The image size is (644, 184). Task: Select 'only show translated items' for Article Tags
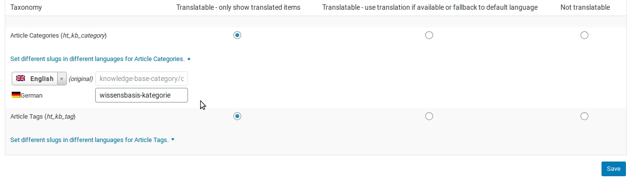point(237,116)
